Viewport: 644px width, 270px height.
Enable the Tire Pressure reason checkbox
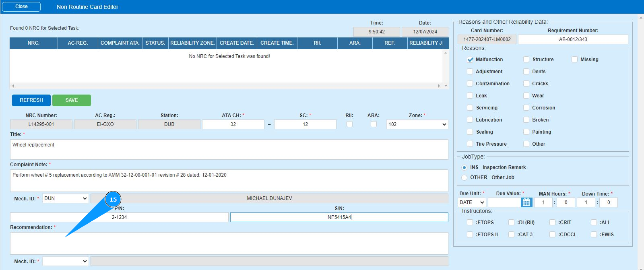pyautogui.click(x=470, y=144)
